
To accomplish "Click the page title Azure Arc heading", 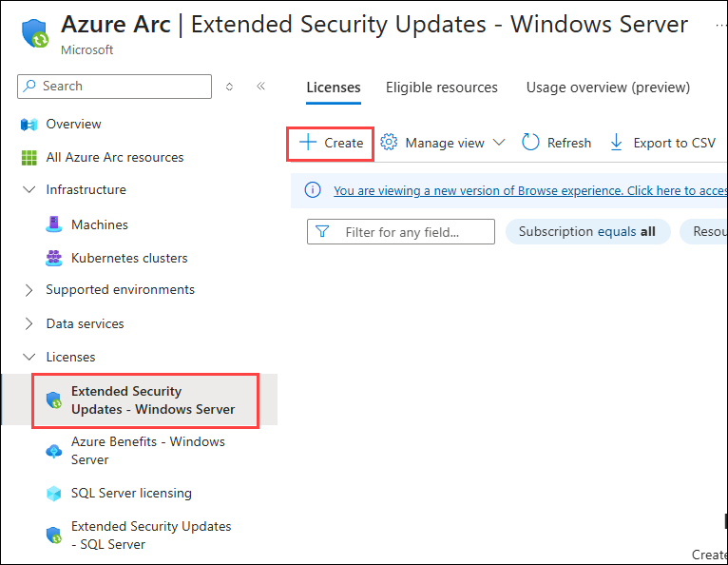I will click(116, 24).
